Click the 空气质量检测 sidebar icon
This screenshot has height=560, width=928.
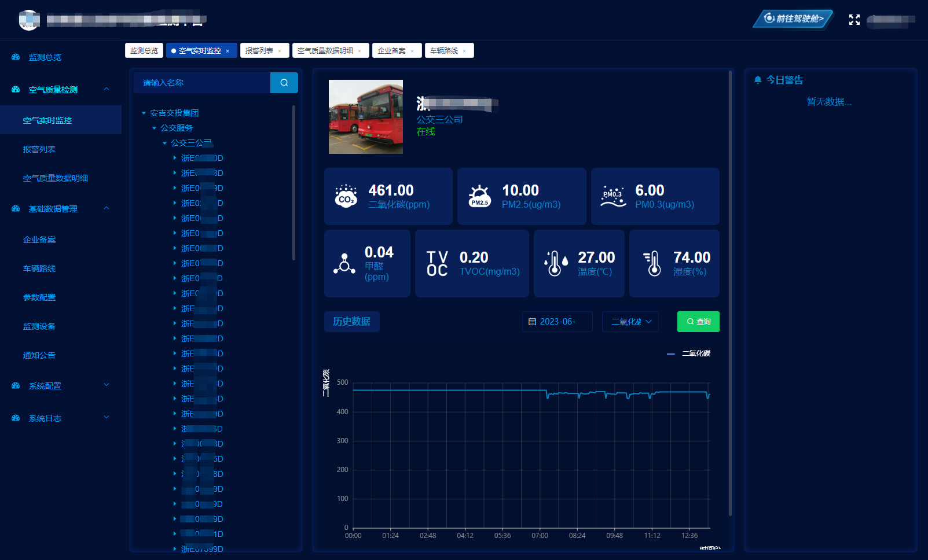tap(16, 90)
